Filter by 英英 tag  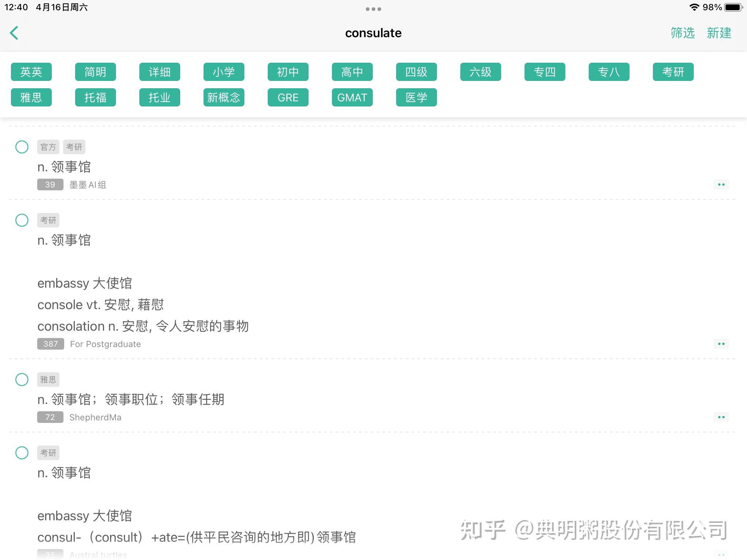tap(31, 72)
